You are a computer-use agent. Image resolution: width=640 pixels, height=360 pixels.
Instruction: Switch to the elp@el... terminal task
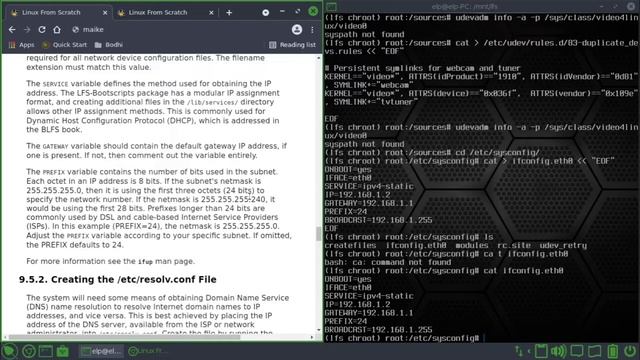(101, 351)
